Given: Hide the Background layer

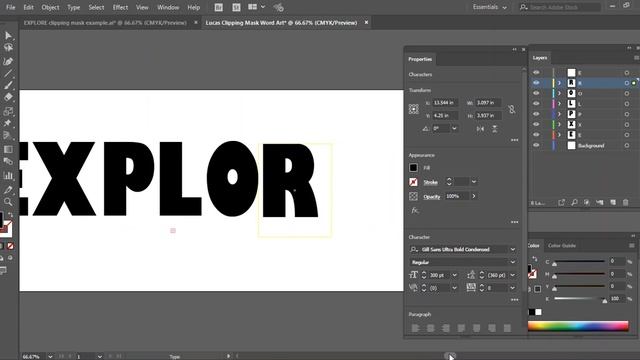Looking at the screenshot, I should pos(536,145).
